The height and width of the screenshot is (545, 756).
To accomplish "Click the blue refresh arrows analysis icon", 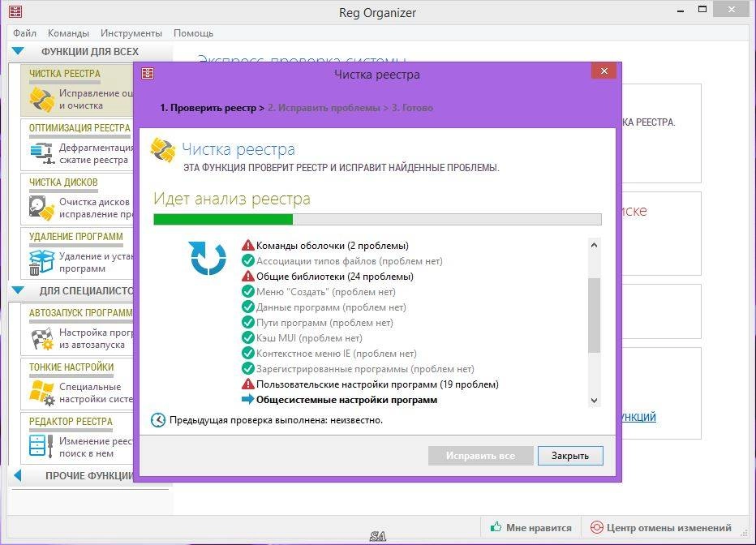I will 208,259.
